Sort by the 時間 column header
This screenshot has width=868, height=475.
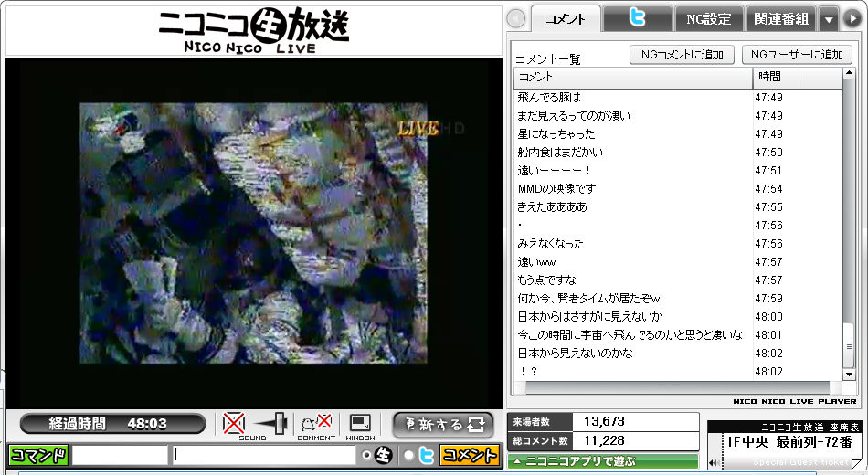click(x=797, y=78)
